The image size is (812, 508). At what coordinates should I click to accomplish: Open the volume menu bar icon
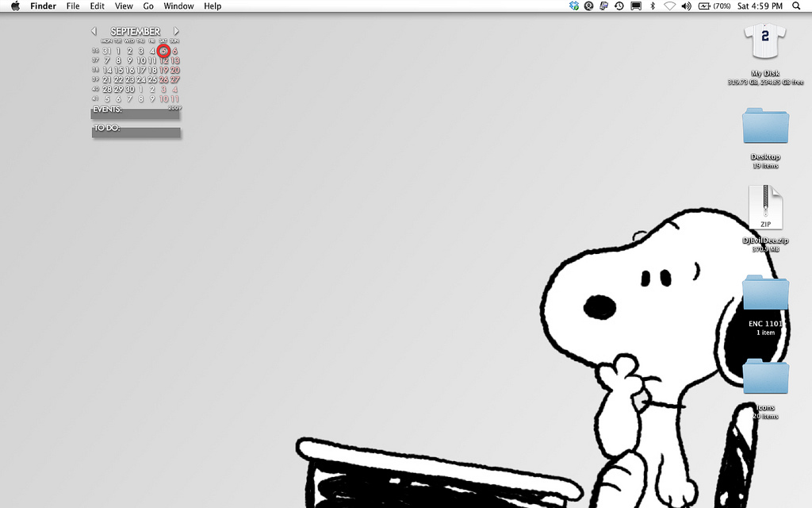pos(686,6)
